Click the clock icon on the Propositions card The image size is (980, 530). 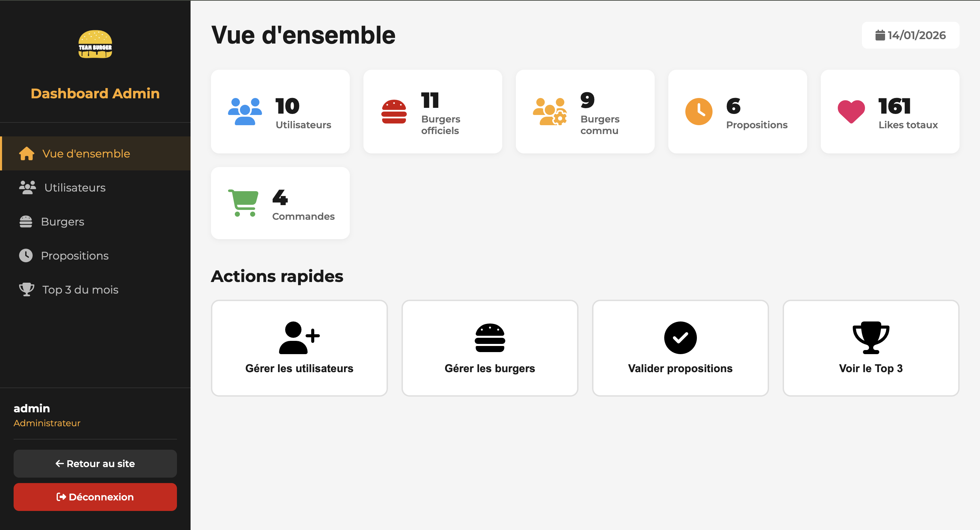(699, 111)
